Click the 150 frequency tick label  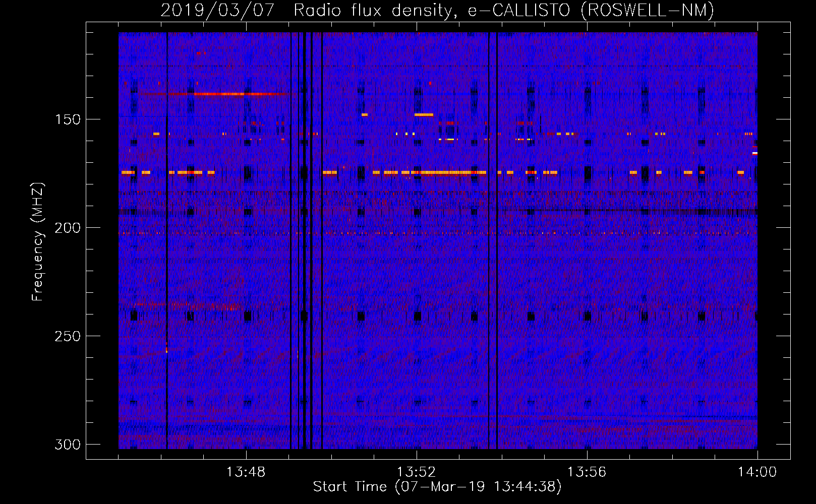68,119
